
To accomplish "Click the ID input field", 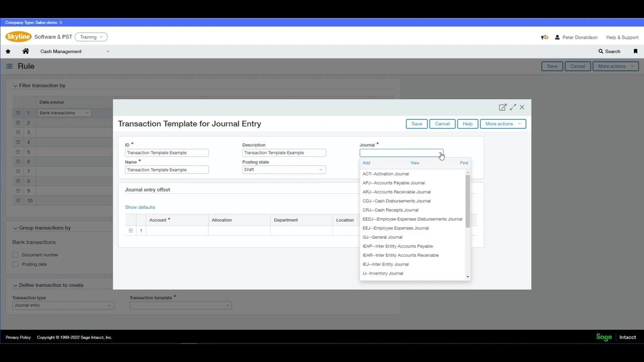I will point(167,153).
